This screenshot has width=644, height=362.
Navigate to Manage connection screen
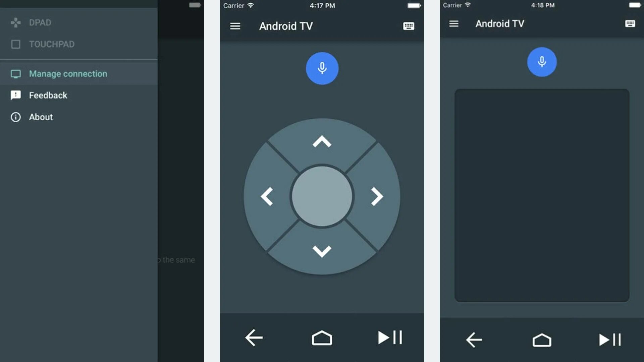point(68,73)
